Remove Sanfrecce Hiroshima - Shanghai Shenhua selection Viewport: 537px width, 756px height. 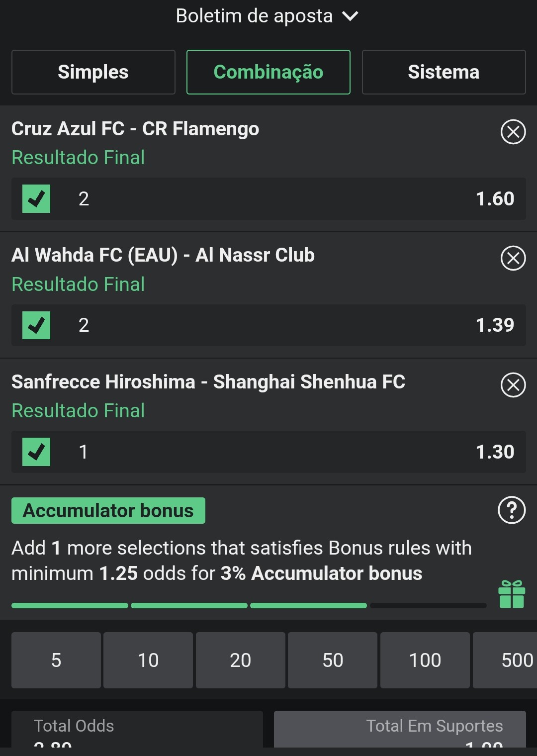coord(513,385)
